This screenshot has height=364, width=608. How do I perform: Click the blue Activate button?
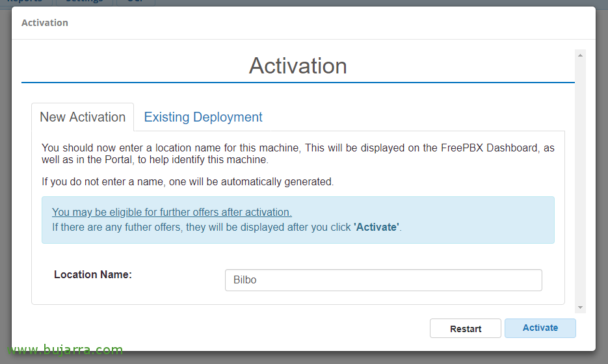540,328
